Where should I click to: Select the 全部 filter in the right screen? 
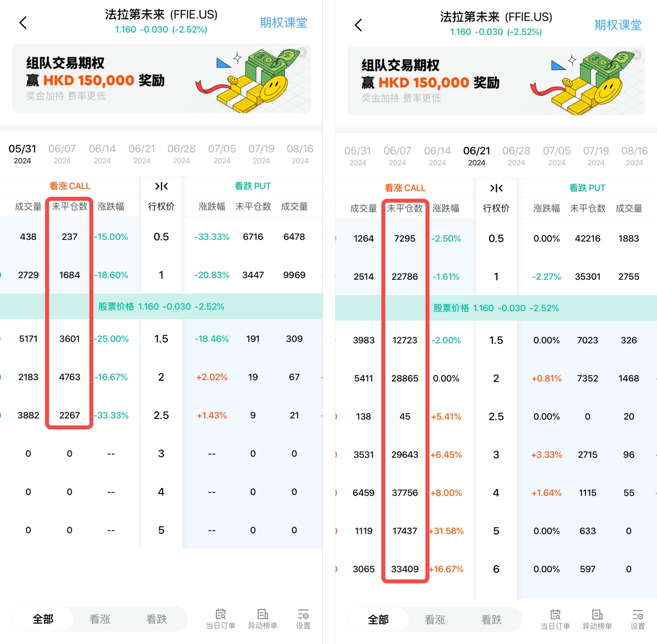point(378,619)
